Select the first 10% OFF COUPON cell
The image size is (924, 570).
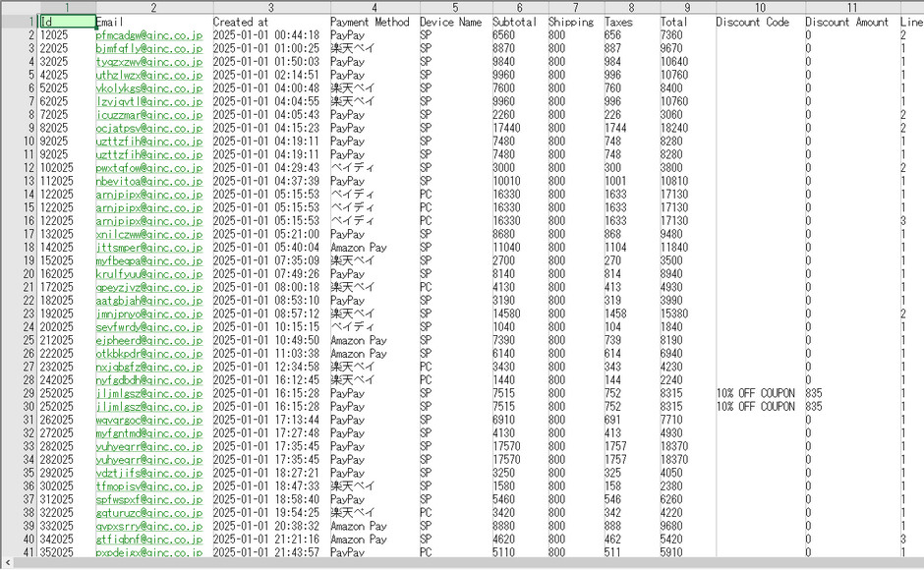(x=756, y=392)
